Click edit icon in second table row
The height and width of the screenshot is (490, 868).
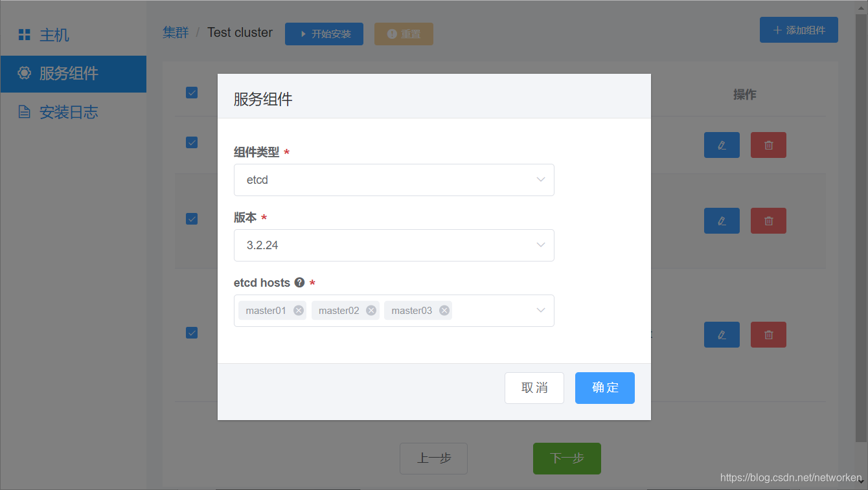[722, 221]
